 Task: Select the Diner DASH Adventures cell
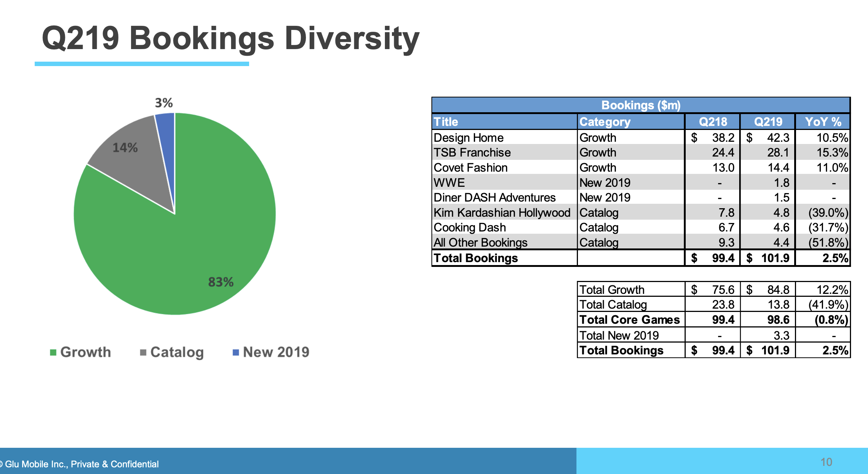coord(504,197)
